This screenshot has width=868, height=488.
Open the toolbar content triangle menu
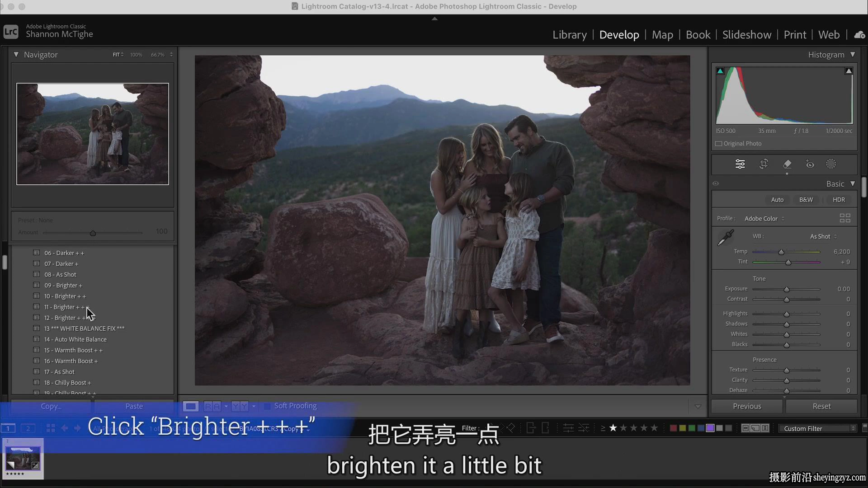tap(698, 406)
